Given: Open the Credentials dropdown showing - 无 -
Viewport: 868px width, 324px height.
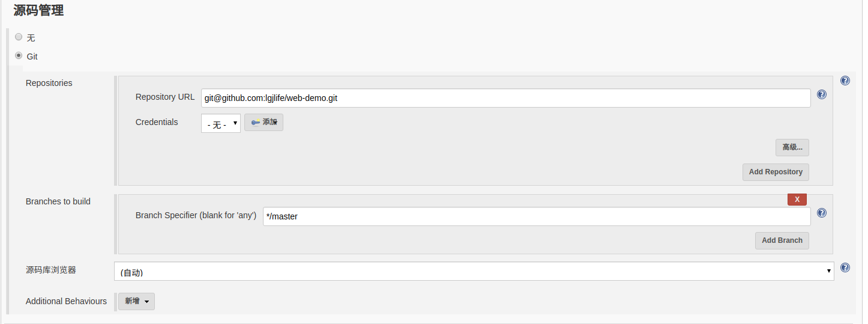Looking at the screenshot, I should tap(220, 124).
